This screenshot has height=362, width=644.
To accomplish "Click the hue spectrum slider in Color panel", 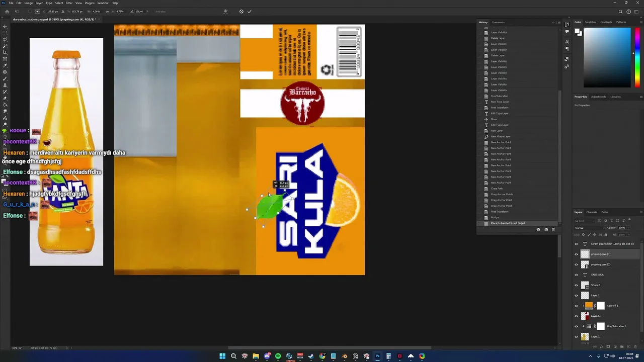I will (637, 58).
